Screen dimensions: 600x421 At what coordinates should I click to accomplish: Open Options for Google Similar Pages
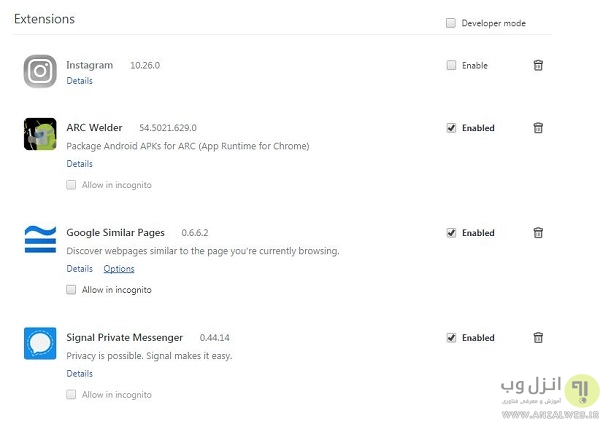pyautogui.click(x=119, y=269)
